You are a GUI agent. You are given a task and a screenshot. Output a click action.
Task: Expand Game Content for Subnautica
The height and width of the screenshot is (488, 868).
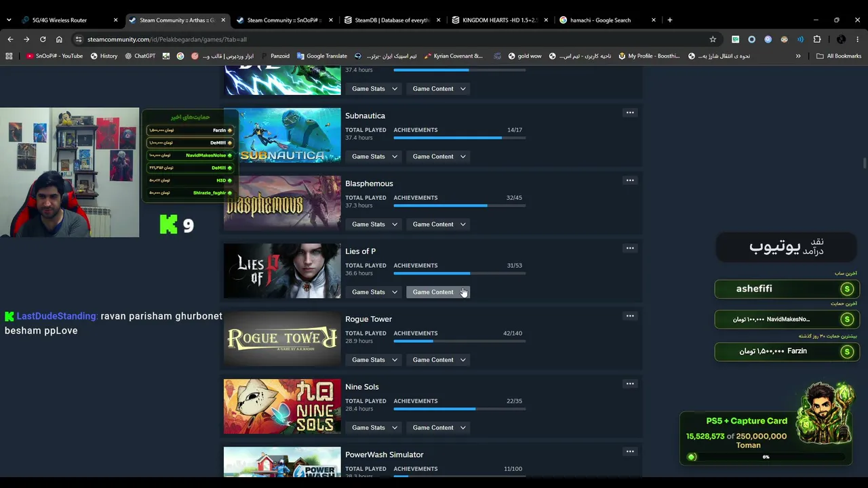(x=439, y=157)
